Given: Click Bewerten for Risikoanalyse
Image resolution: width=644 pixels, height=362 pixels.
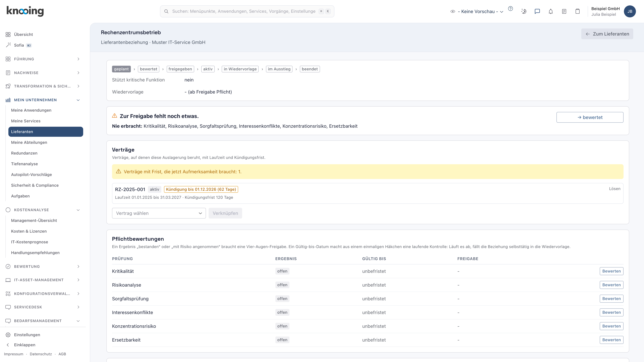Looking at the screenshot, I should [611, 285].
